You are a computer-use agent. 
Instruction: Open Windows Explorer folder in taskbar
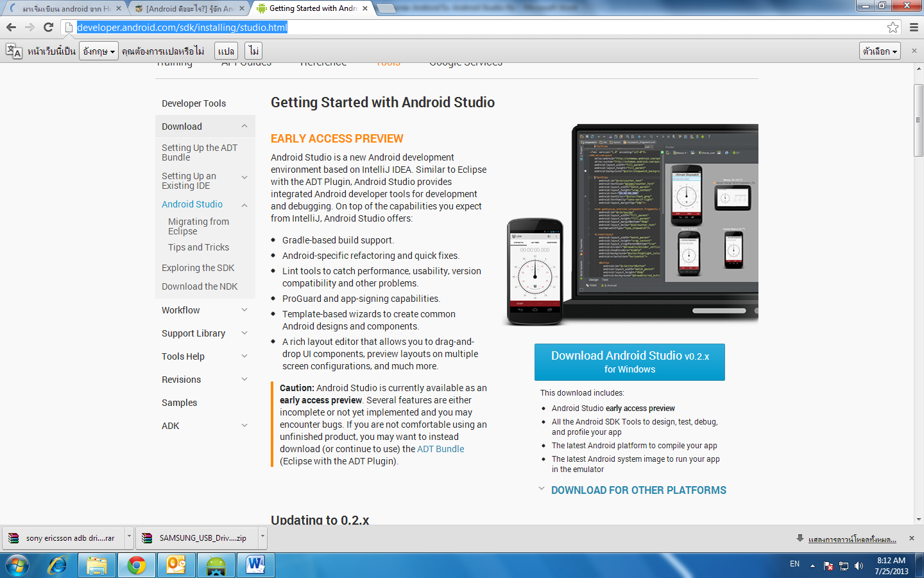click(97, 566)
